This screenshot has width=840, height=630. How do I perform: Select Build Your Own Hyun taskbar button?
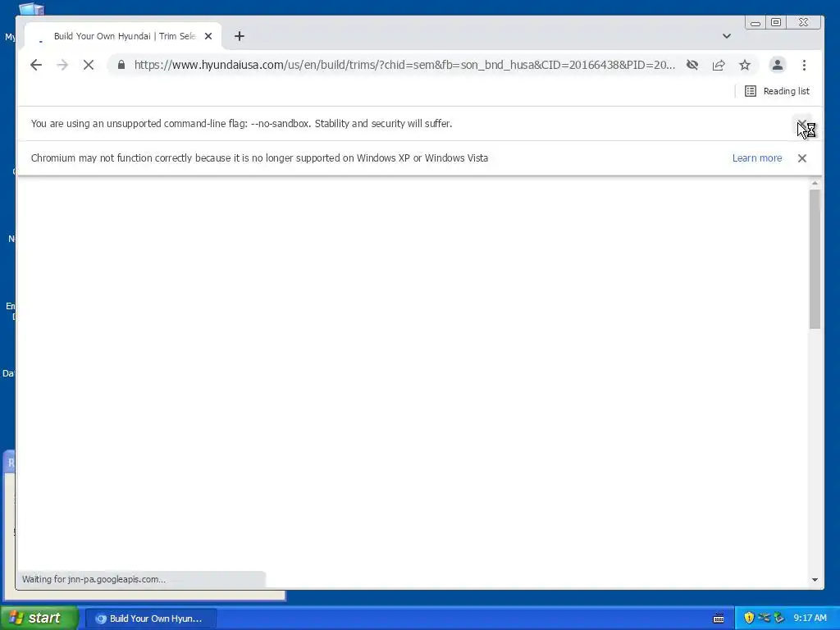(151, 619)
